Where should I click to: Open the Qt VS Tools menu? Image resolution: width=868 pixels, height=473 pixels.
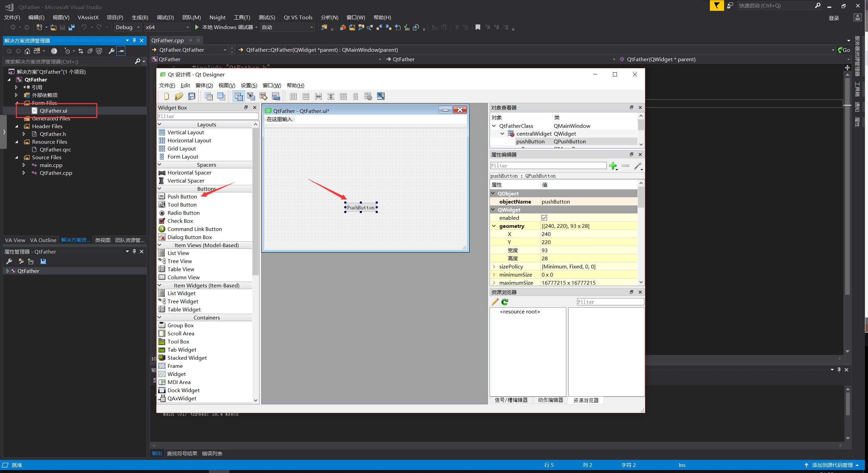pyautogui.click(x=298, y=17)
